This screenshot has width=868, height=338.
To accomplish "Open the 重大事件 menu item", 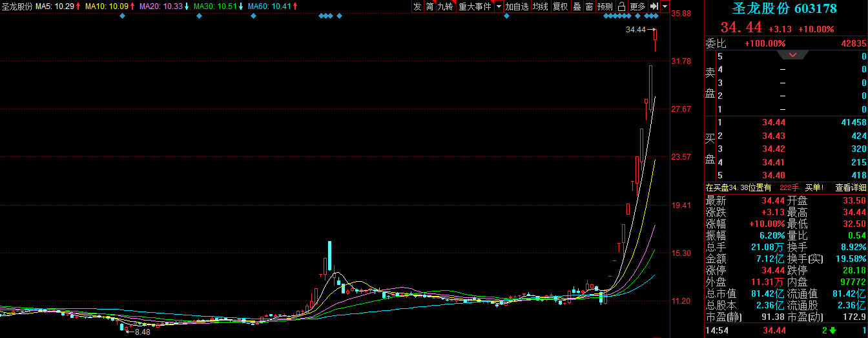I will point(475,6).
